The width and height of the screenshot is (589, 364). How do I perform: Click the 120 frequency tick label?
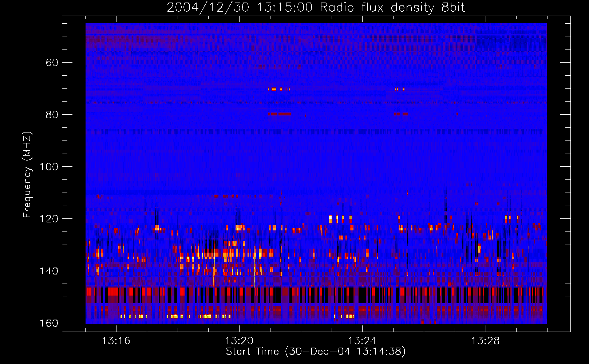click(x=49, y=219)
